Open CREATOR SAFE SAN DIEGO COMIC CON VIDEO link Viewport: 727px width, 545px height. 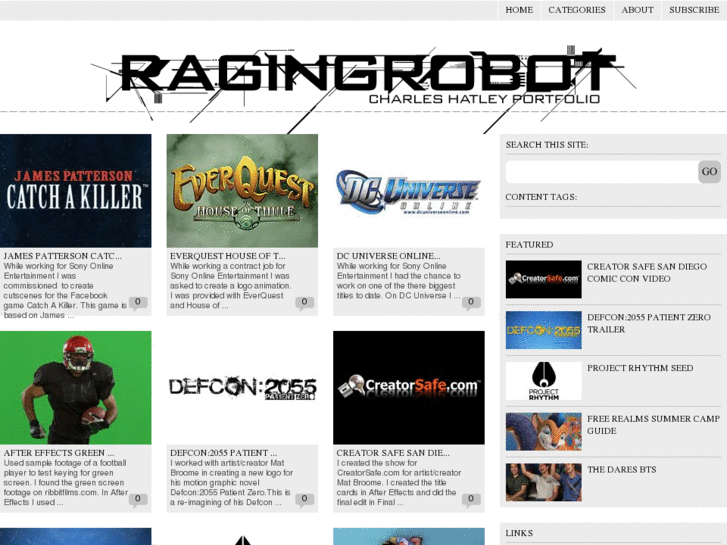[647, 273]
